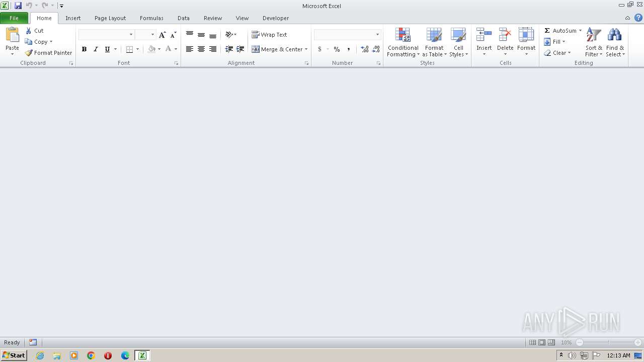Open the font size dropdown
This screenshot has width=644, height=362.
152,35
